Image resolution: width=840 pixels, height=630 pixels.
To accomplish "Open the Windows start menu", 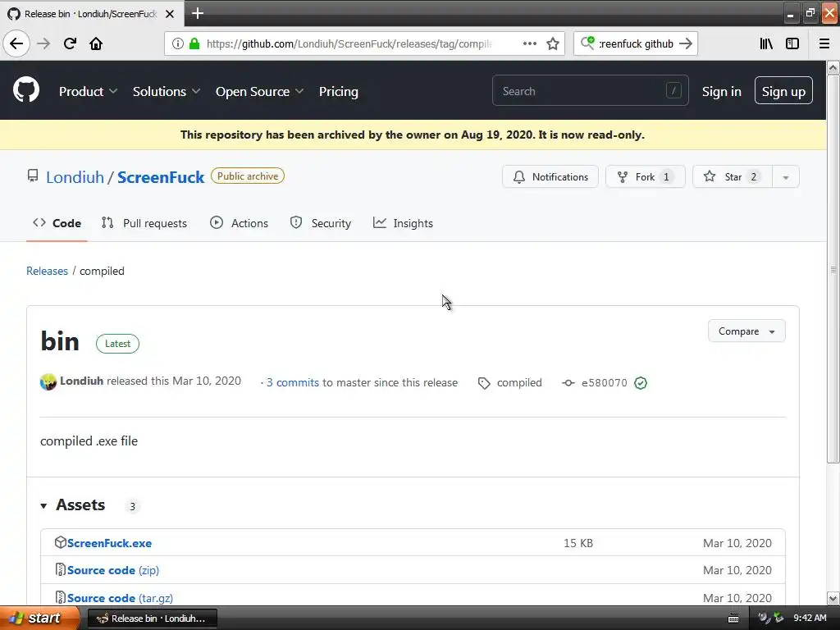I will point(39,619).
